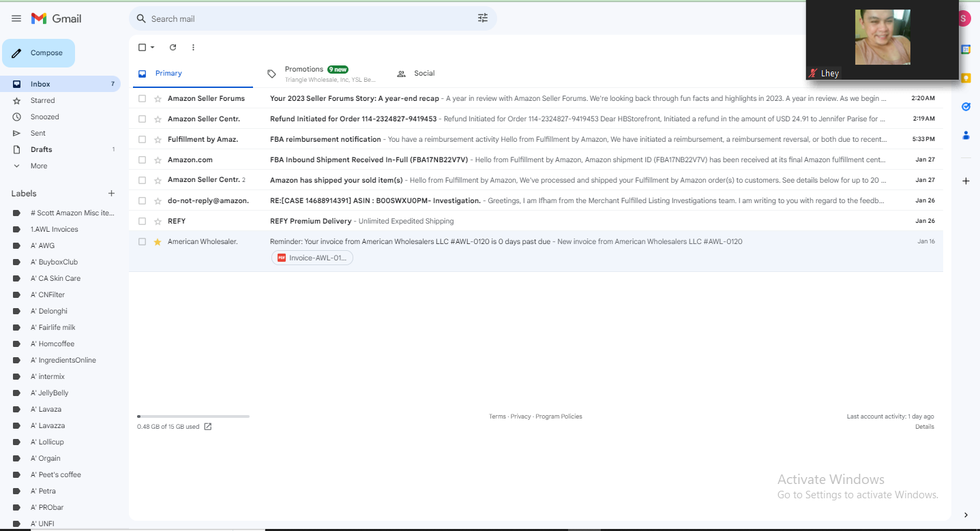
Task: Compose a new email
Action: [38, 53]
